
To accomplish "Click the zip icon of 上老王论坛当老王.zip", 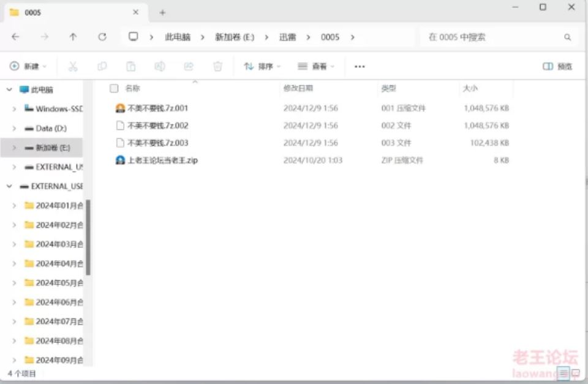I will point(120,160).
